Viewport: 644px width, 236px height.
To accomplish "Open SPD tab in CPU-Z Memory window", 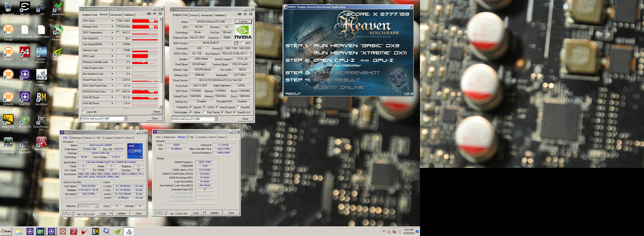I will coord(192,137).
